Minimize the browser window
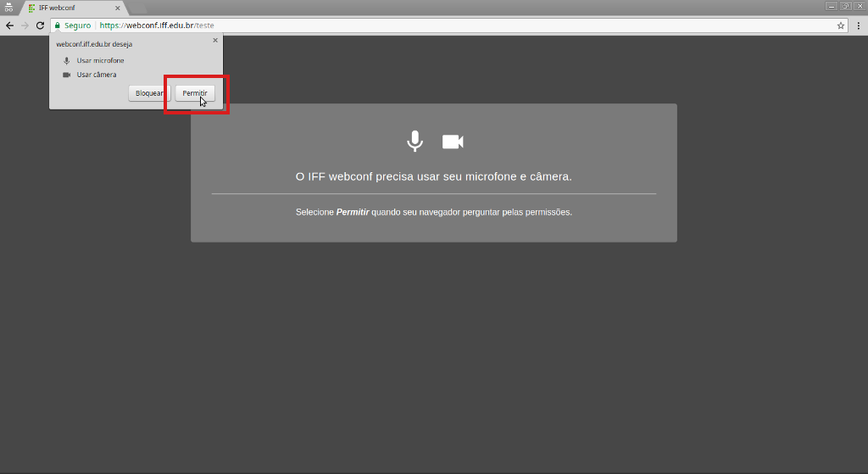Image resolution: width=868 pixels, height=474 pixels. [x=831, y=6]
